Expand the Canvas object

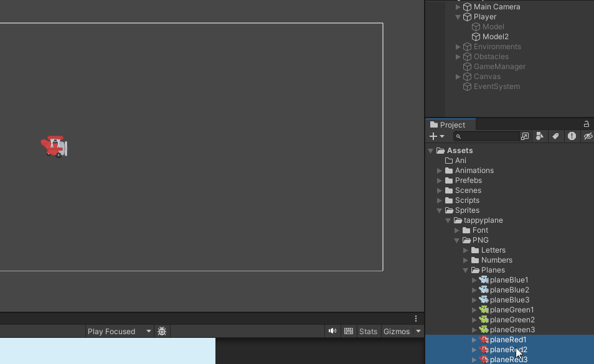[458, 77]
